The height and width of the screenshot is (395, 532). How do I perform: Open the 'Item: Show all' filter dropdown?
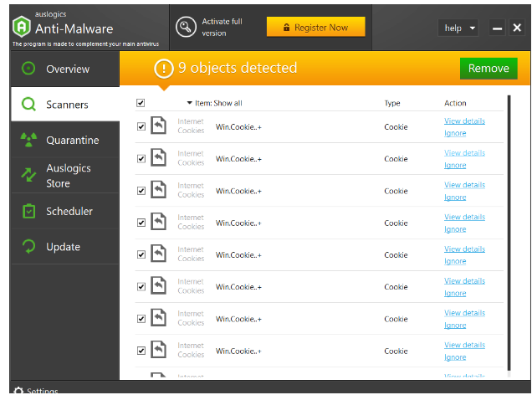(214, 103)
